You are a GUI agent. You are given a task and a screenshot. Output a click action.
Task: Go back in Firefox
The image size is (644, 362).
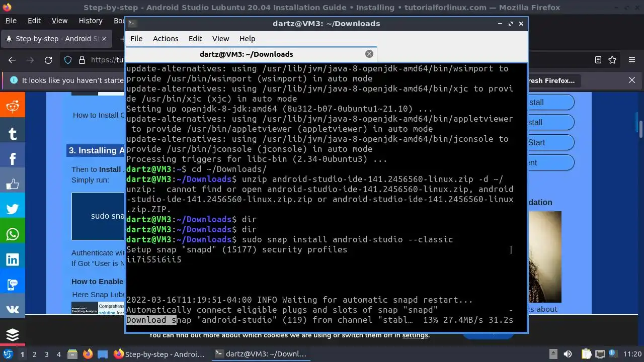(x=12, y=60)
